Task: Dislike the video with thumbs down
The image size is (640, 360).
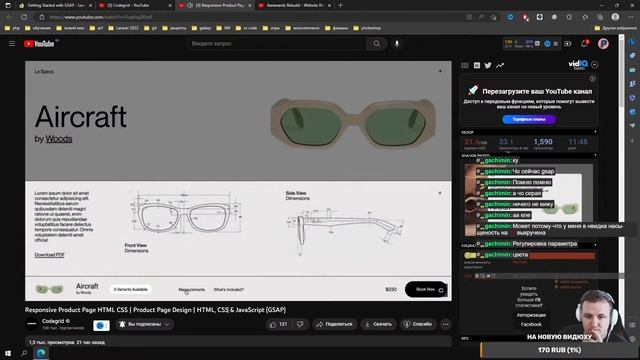Action: pos(300,324)
